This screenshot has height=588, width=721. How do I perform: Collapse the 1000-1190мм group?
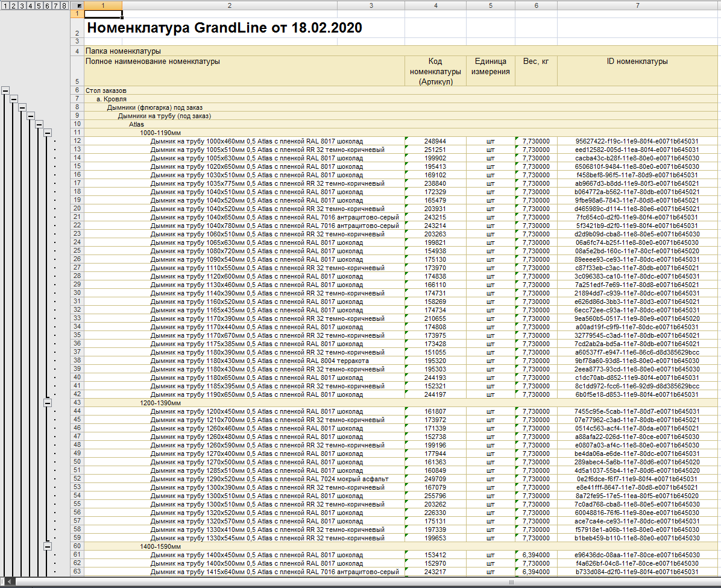48,133
